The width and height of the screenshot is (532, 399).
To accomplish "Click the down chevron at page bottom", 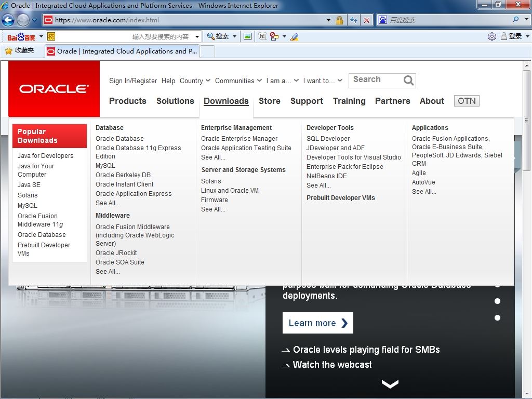I will [390, 384].
